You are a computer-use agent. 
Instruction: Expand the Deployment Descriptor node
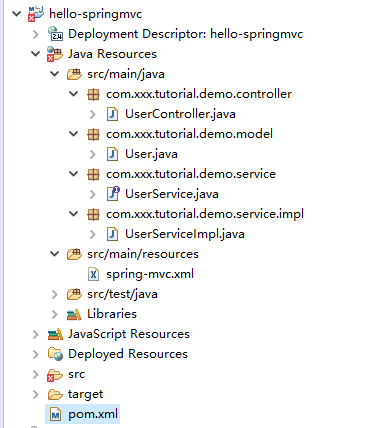click(x=36, y=34)
